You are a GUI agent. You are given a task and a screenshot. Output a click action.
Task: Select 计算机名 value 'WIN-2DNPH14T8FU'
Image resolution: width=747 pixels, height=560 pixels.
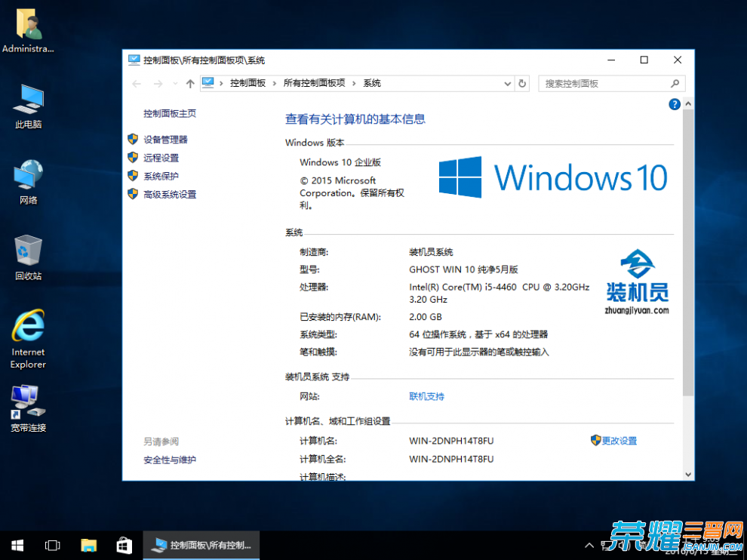pyautogui.click(x=451, y=441)
